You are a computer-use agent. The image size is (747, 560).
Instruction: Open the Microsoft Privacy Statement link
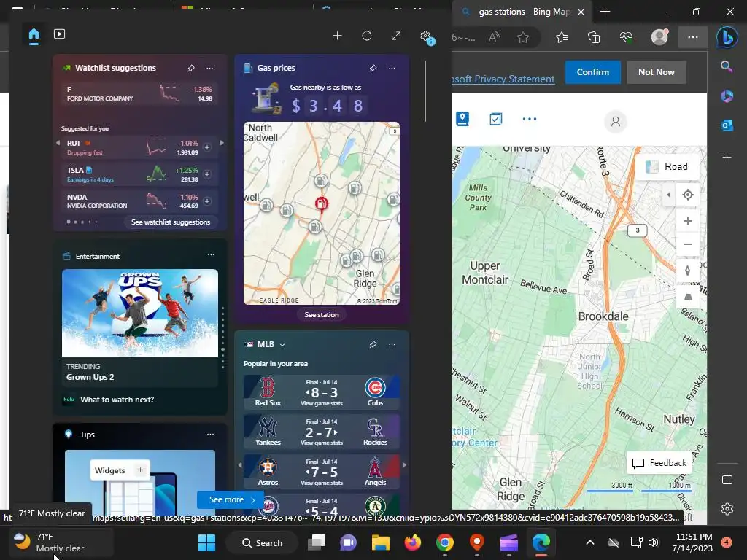503,79
